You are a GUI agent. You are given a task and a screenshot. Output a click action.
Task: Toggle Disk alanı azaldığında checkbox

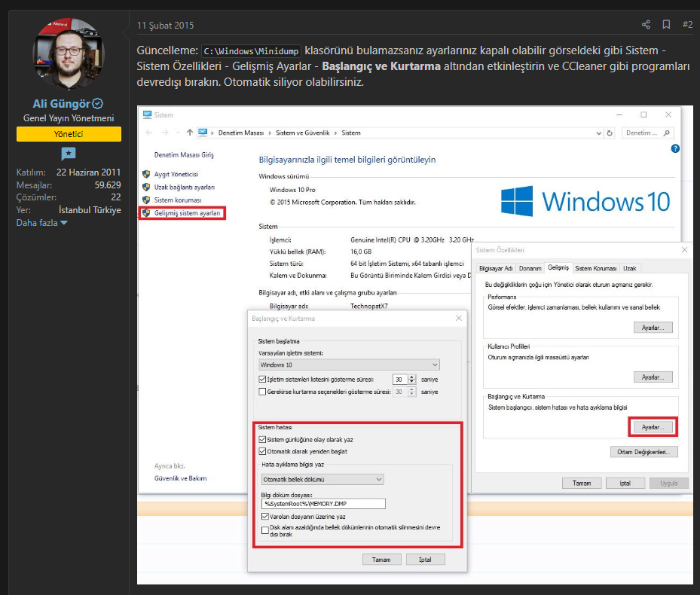pos(264,530)
